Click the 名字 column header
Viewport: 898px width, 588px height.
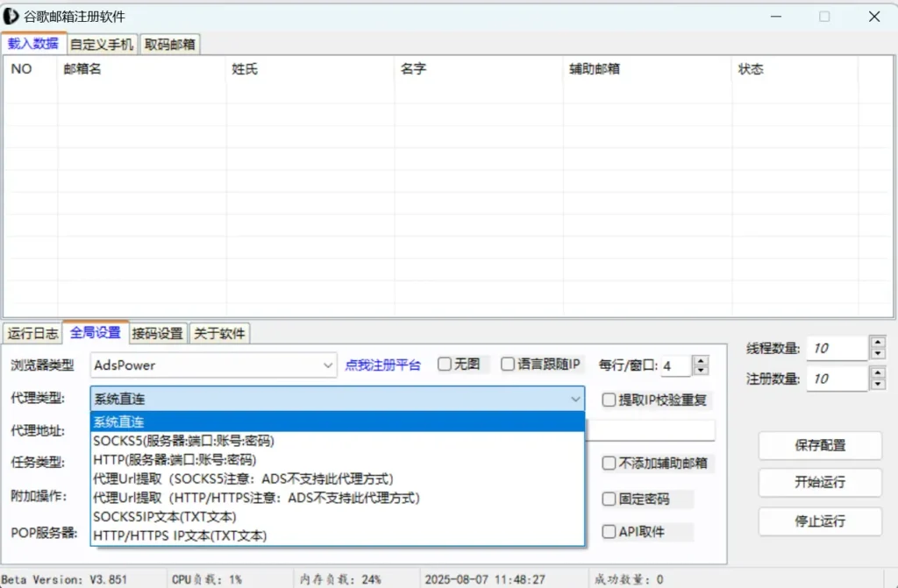pyautogui.click(x=479, y=68)
